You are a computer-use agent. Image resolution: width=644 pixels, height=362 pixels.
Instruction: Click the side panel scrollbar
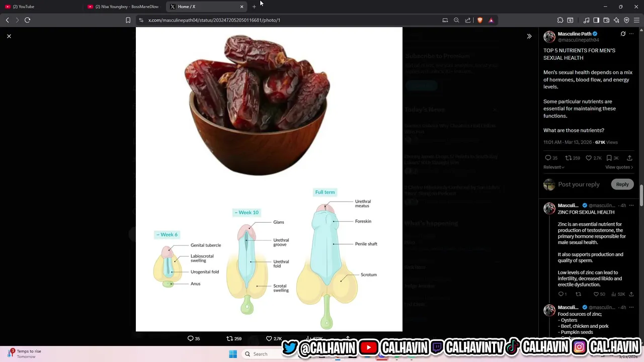641,195
